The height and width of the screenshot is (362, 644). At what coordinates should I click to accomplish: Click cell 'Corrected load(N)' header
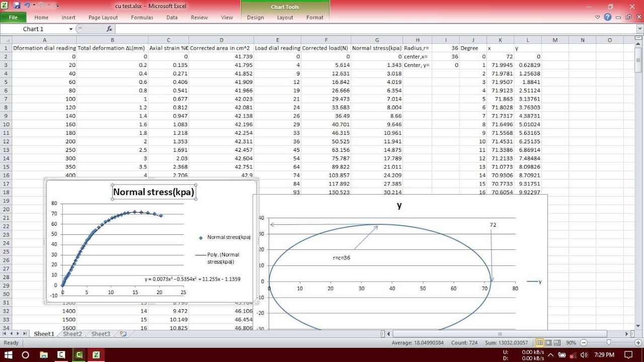[x=325, y=48]
